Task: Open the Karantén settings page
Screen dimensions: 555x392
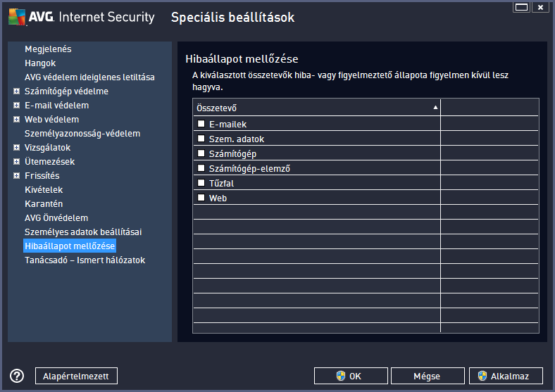Action: [x=44, y=204]
